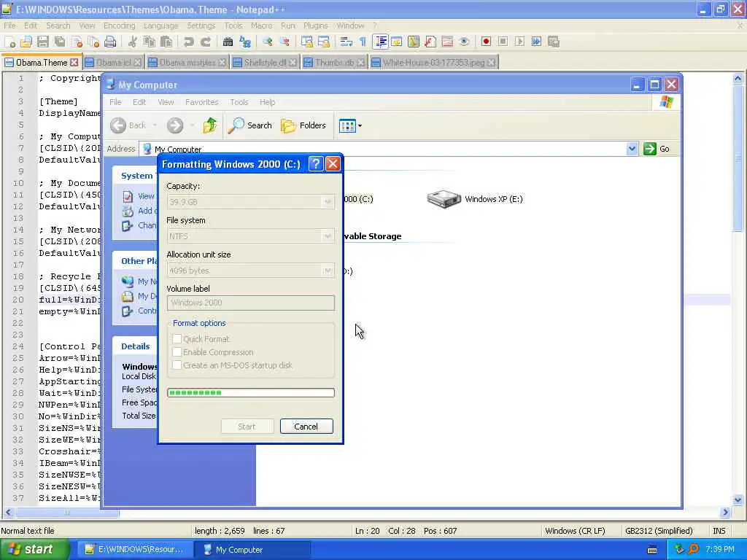This screenshot has width=747, height=560.
Task: Click the Start button in Formatting dialog
Action: (247, 427)
